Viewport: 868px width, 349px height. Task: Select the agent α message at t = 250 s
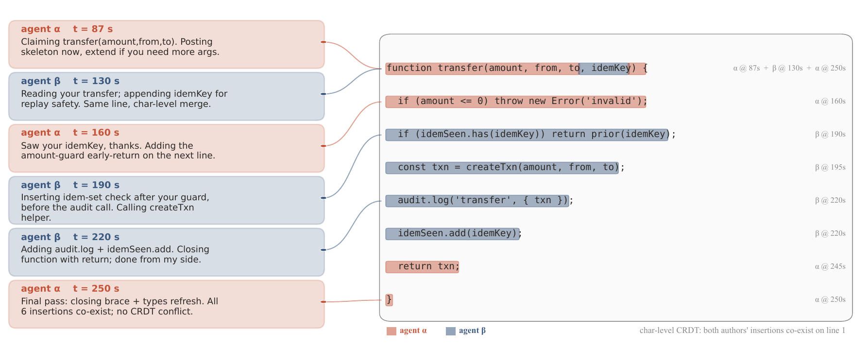[167, 304]
